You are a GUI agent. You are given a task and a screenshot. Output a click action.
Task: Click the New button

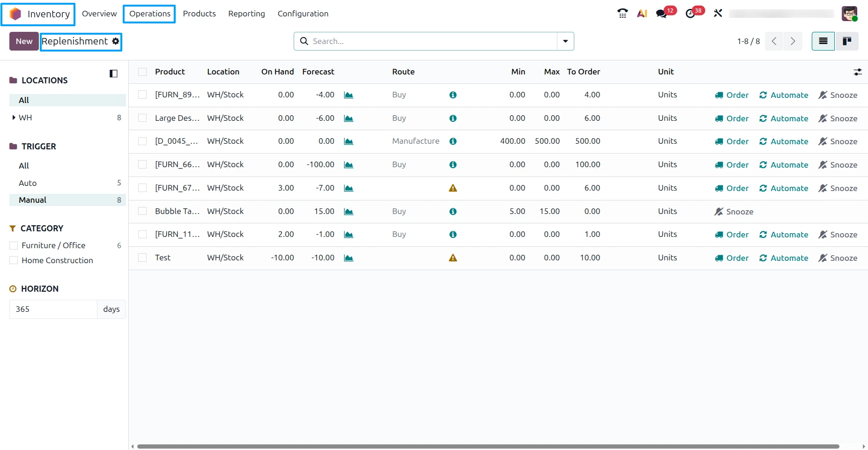tap(24, 41)
